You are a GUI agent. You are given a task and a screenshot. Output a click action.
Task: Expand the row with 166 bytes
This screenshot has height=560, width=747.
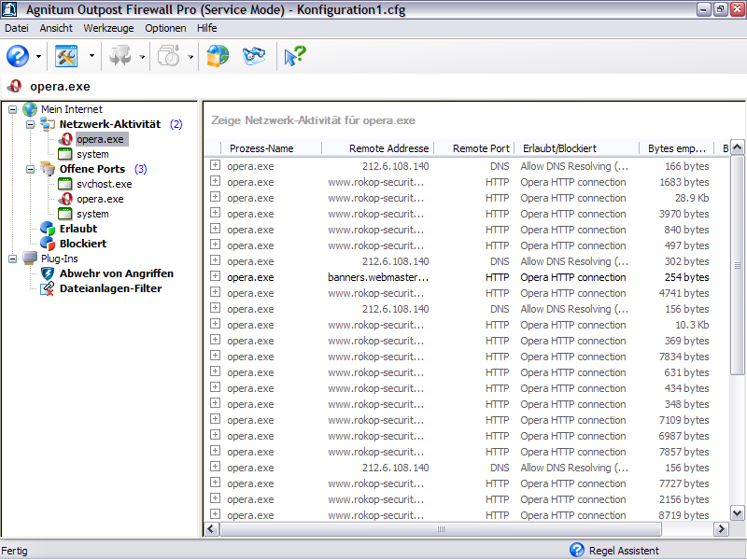click(x=216, y=165)
